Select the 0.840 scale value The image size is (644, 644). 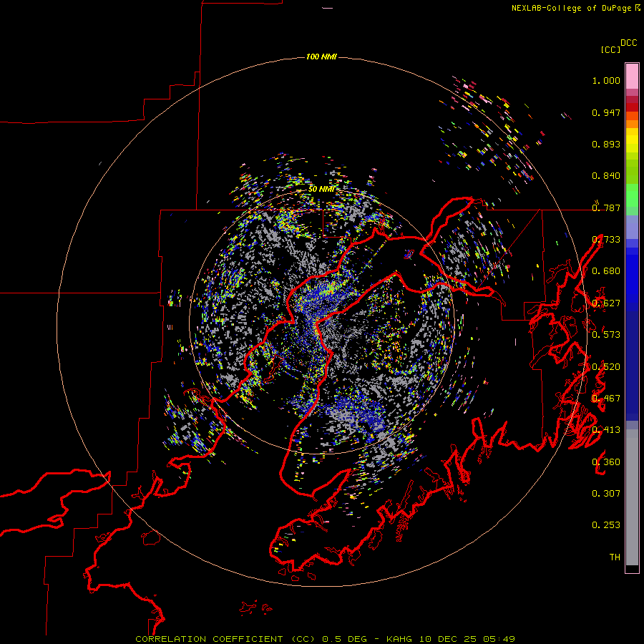point(606,176)
